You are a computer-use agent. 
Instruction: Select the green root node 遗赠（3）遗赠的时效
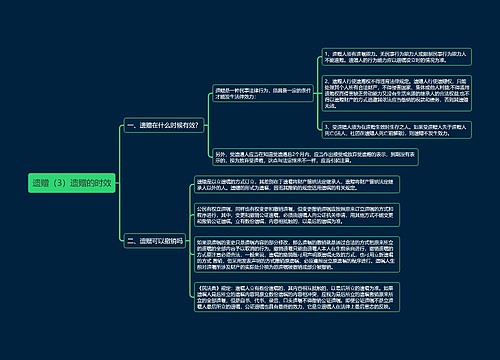(x=72, y=183)
